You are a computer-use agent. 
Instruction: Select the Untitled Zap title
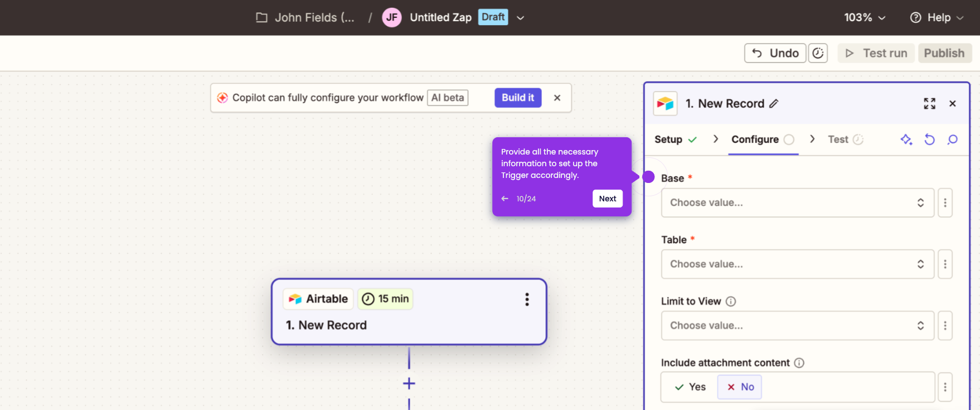tap(440, 17)
